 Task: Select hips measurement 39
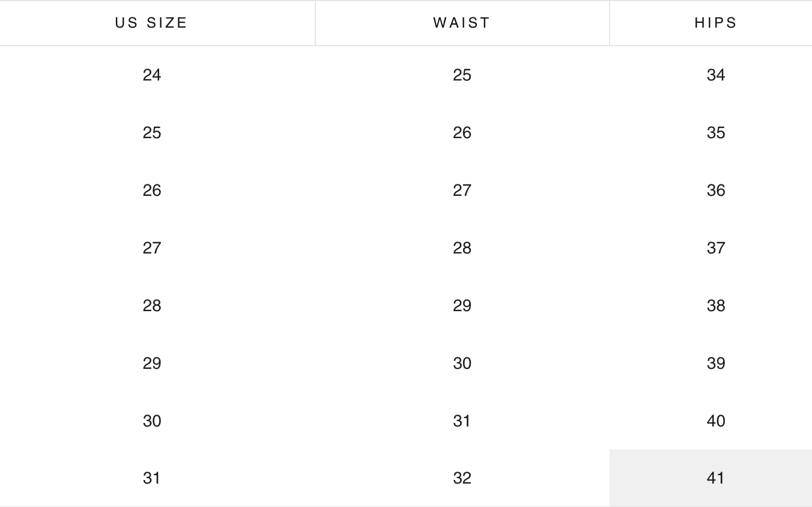[715, 363]
